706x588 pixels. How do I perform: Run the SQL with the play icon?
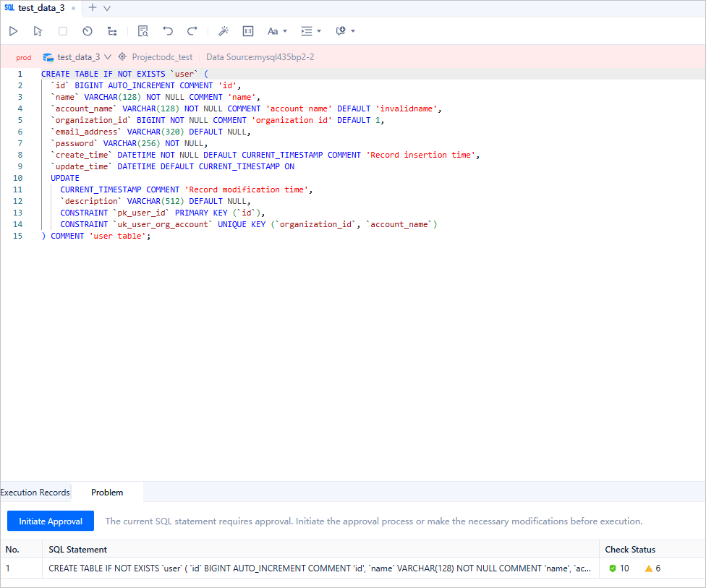point(13,31)
